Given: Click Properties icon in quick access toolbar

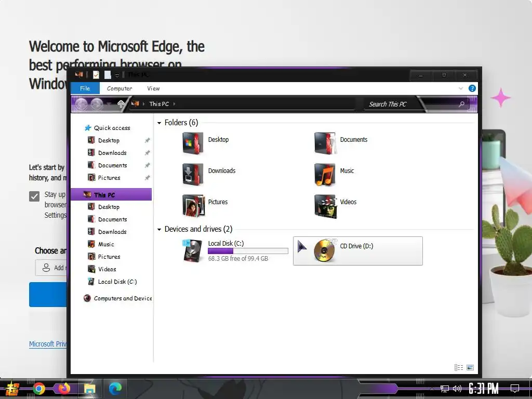Looking at the screenshot, I should [96, 75].
